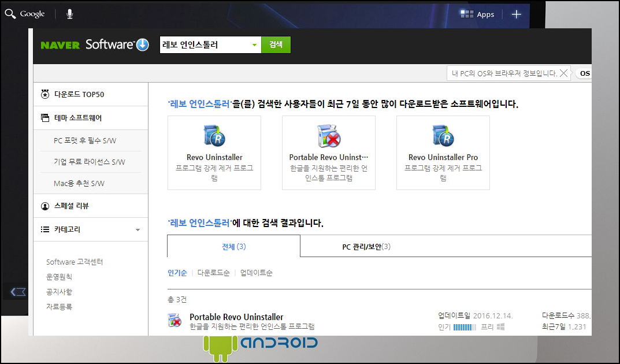Click the OS button at top right
Image resolution: width=620 pixels, height=364 pixels.
584,73
